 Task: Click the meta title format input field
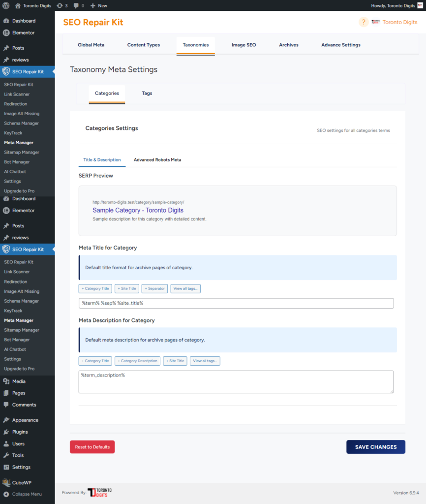(x=236, y=303)
